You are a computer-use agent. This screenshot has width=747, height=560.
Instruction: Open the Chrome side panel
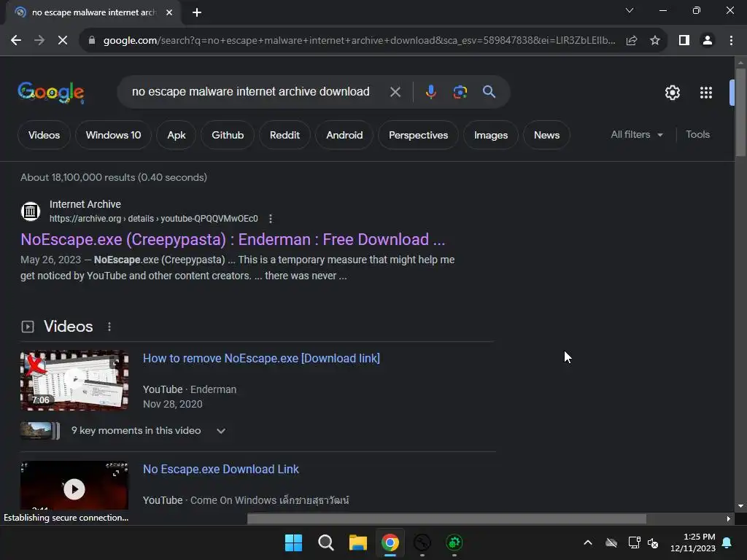[684, 41]
